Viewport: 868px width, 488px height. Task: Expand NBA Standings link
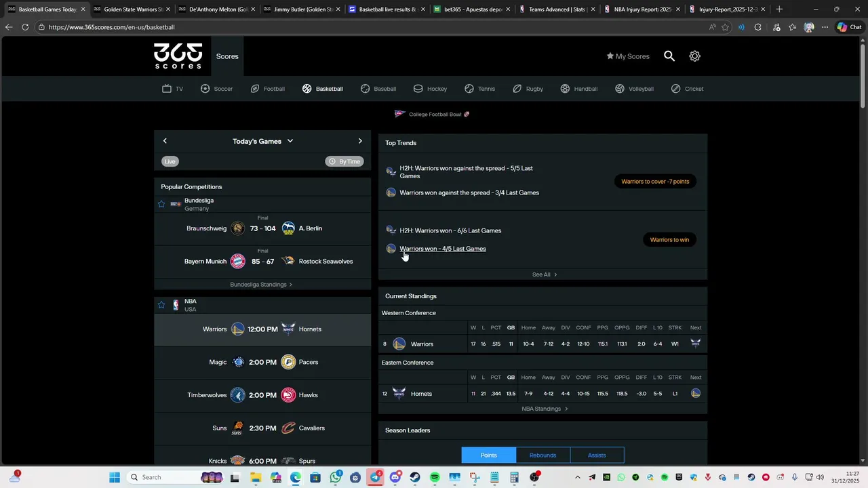(x=545, y=409)
